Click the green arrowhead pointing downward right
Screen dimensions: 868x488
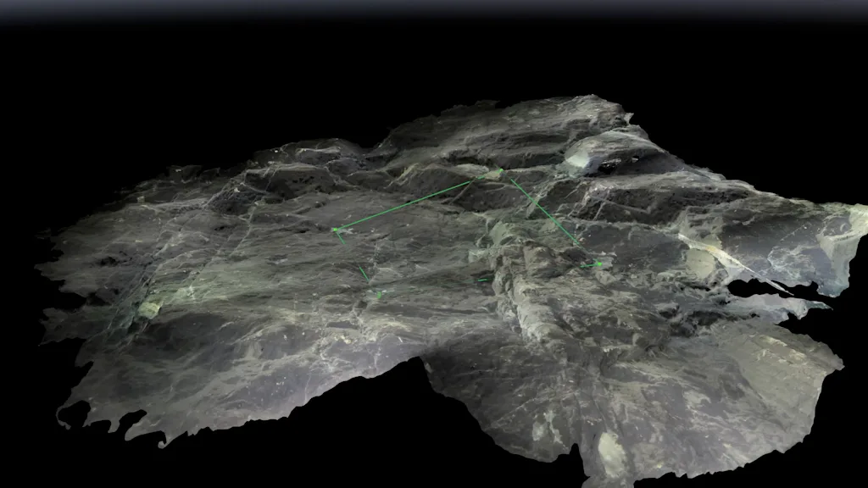tap(596, 263)
